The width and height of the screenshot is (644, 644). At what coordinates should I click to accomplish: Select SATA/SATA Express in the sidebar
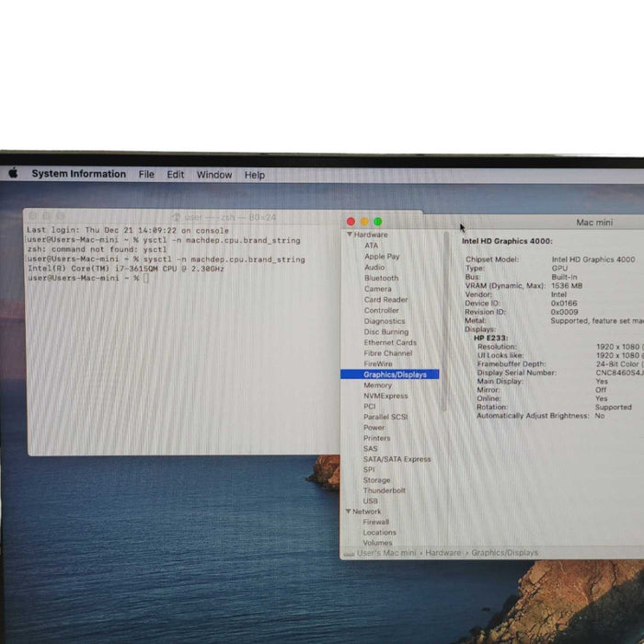click(x=397, y=459)
